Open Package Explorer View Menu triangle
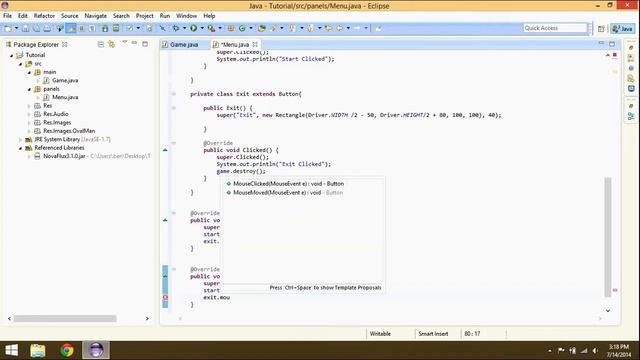The image size is (640, 360). (124, 42)
